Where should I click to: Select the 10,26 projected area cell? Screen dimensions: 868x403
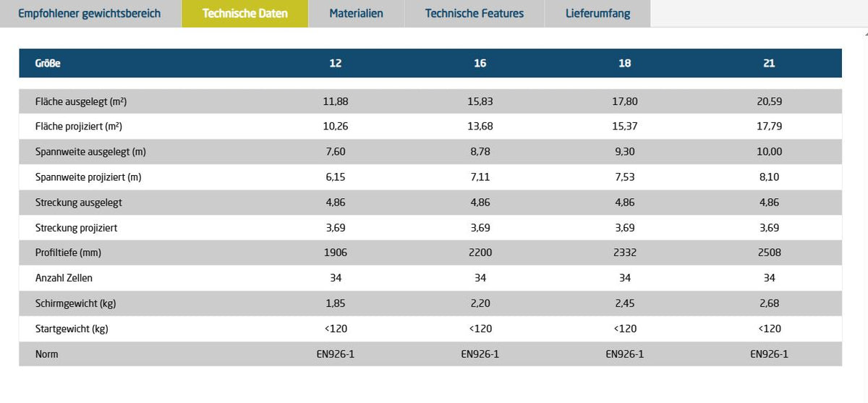[336, 127]
